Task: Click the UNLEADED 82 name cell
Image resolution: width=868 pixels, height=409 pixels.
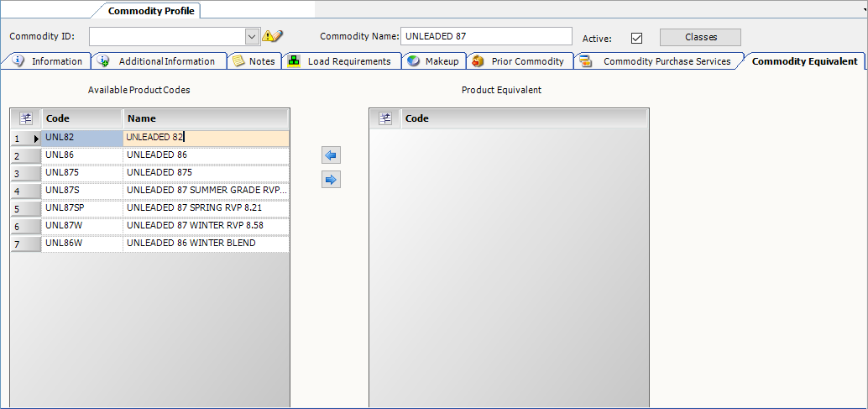Action: pos(206,139)
